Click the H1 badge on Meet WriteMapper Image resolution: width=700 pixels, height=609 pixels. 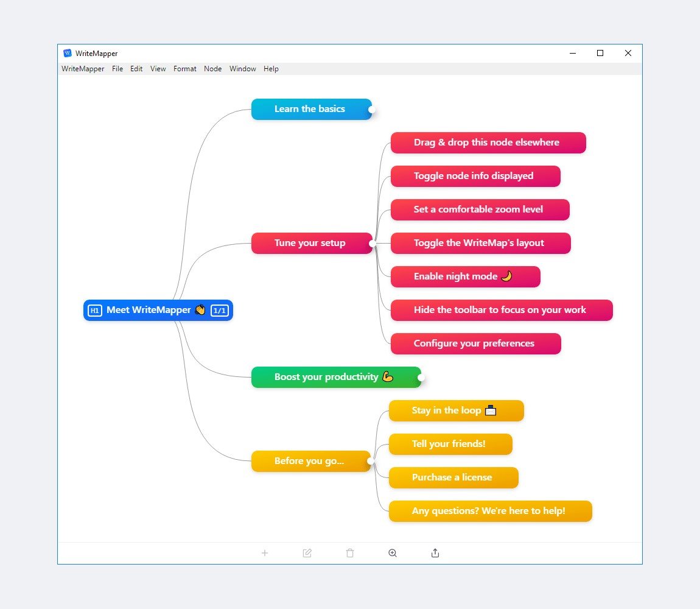point(94,311)
